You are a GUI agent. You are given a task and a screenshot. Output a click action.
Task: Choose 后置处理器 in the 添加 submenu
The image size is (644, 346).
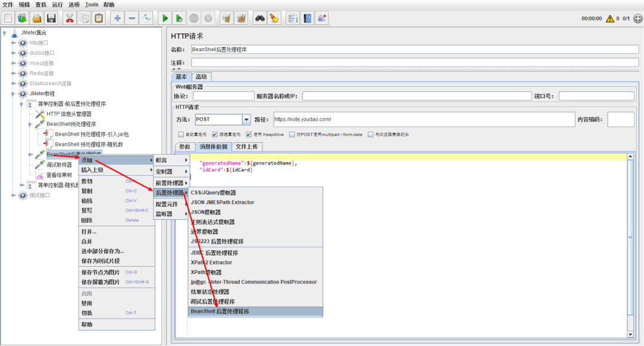171,193
